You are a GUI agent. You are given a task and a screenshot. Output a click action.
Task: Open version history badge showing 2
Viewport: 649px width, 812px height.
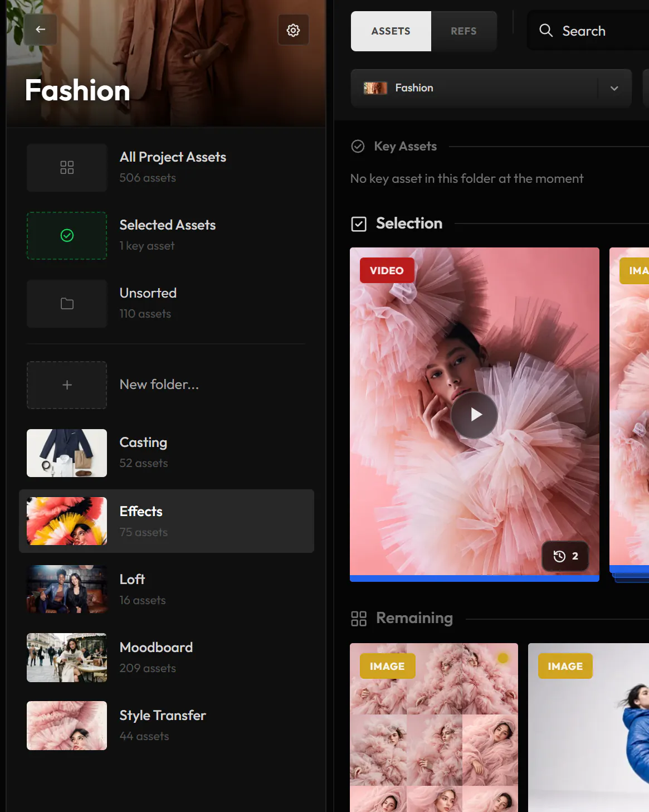[565, 556]
